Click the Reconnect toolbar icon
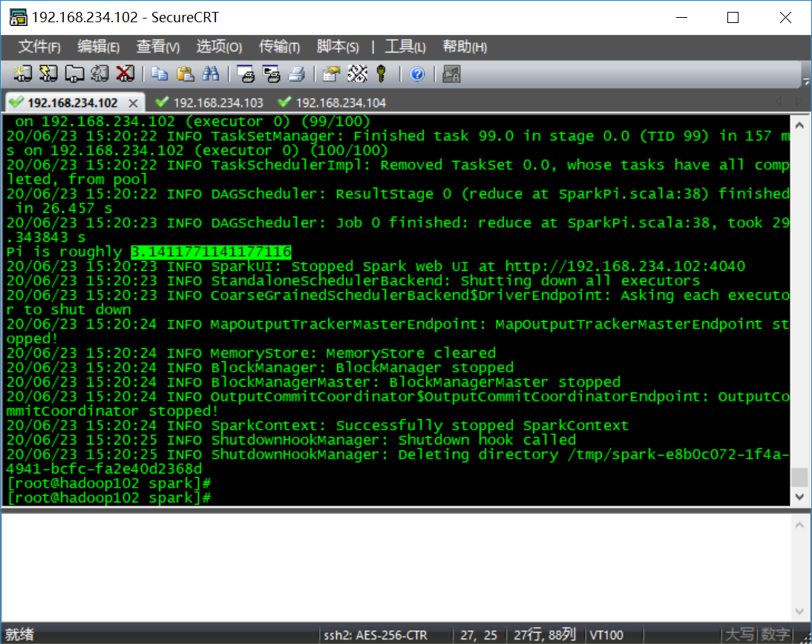 coord(97,74)
